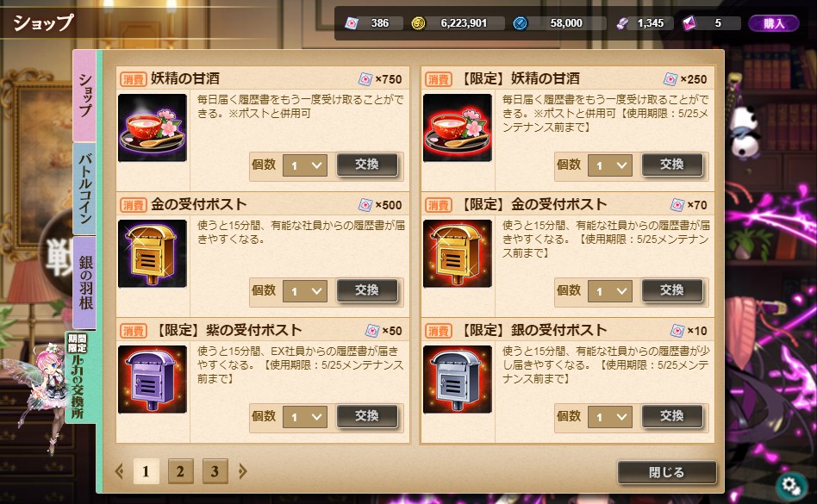
Task: Click 交換 for 金の受付ポスト
Action: [x=367, y=290]
